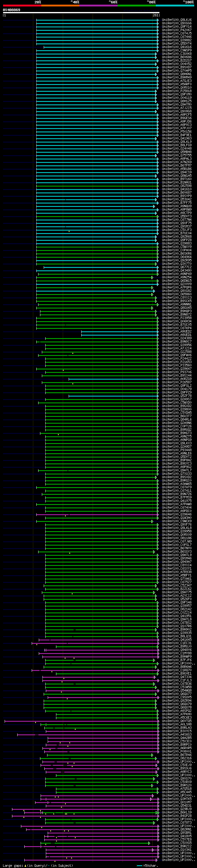Click the cyan alignment bar for UniRef100_Q5ZF78
Viewport: 197px width, 868px height.
114,396
